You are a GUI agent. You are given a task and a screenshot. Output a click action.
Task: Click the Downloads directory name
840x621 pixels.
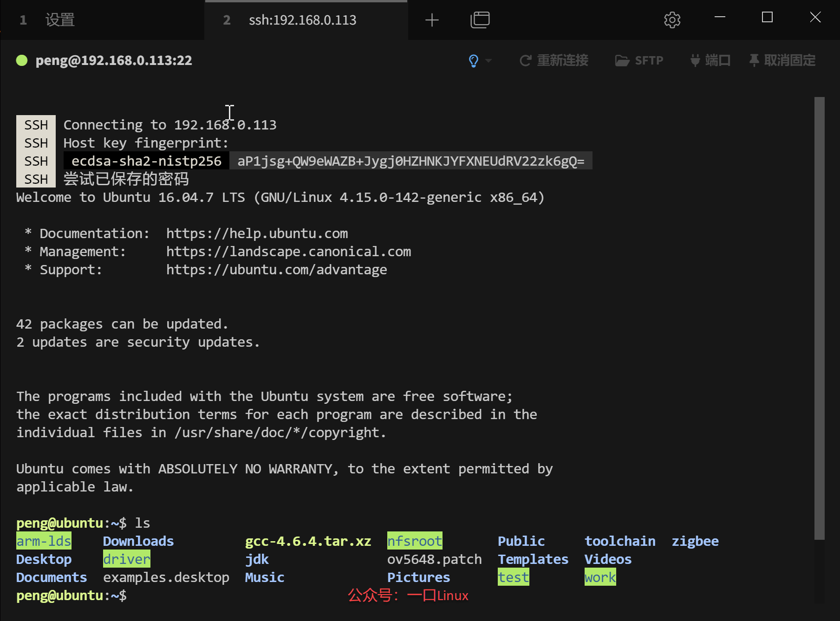pyautogui.click(x=138, y=541)
